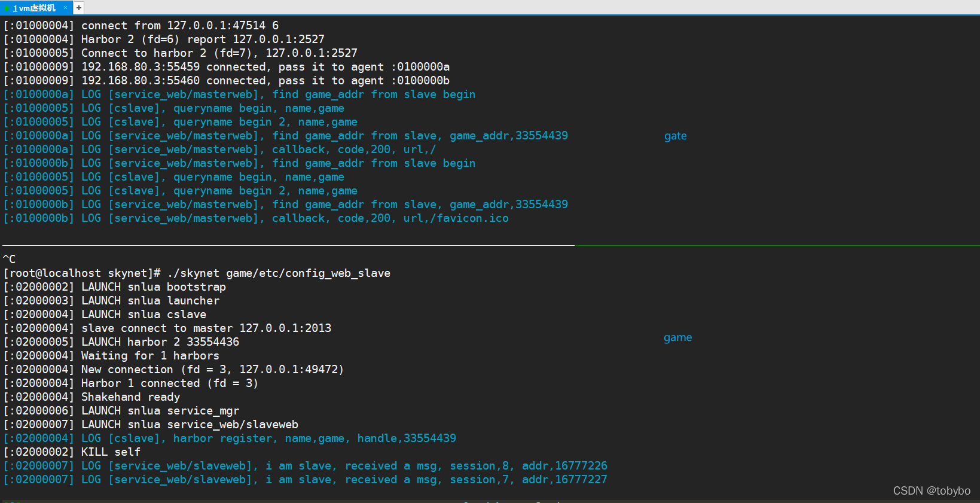Click line with "192.168.80.3:55459 connected"
980x503 pixels.
click(x=227, y=67)
